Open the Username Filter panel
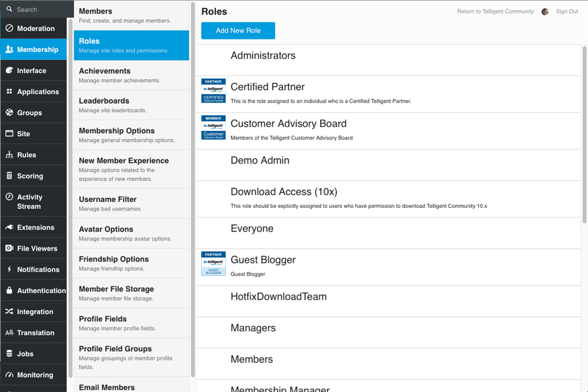 point(131,203)
